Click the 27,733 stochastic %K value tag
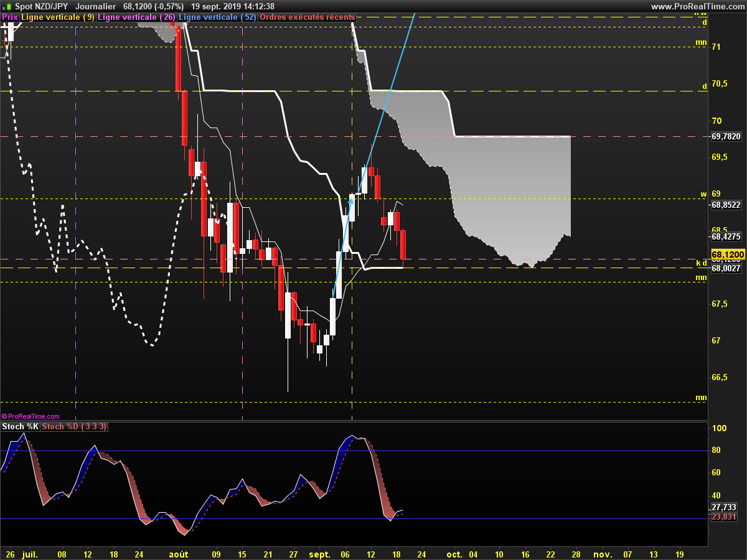Viewport: 747px width, 560px height. [x=724, y=508]
